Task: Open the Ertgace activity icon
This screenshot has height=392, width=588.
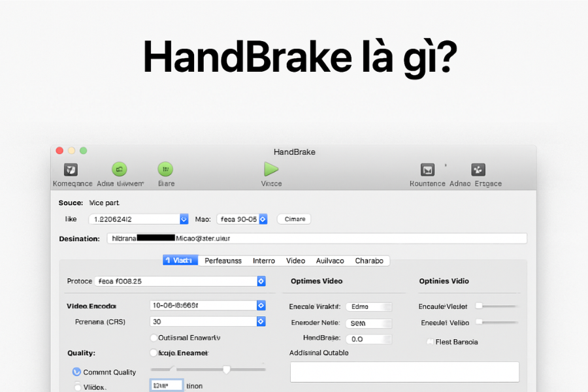Action: click(x=478, y=170)
